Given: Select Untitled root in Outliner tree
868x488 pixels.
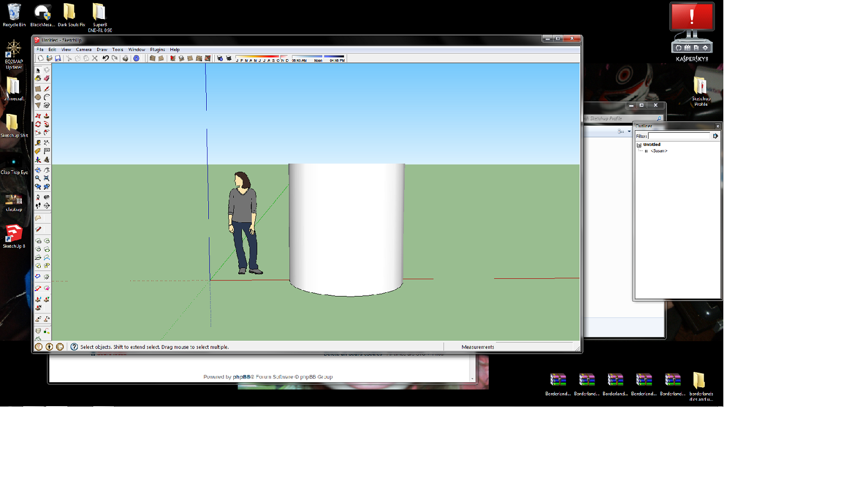Looking at the screenshot, I should [x=652, y=144].
